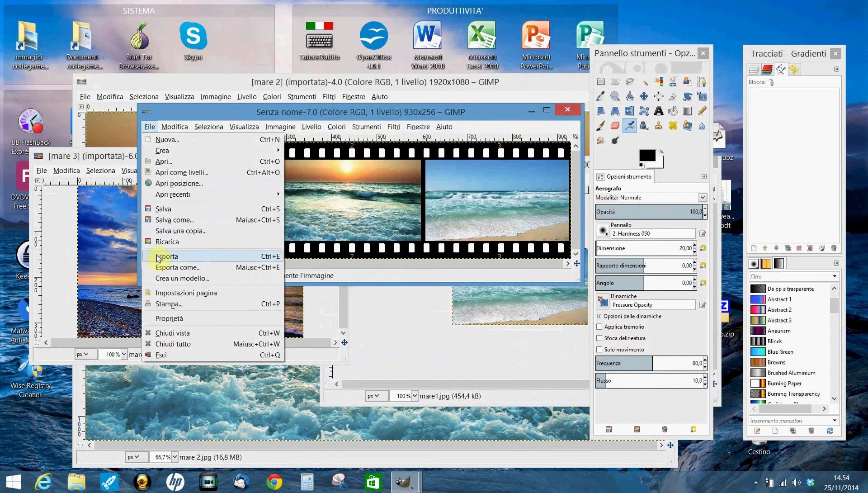Select the Rectangle Select tool in toolbox

[x=601, y=82]
